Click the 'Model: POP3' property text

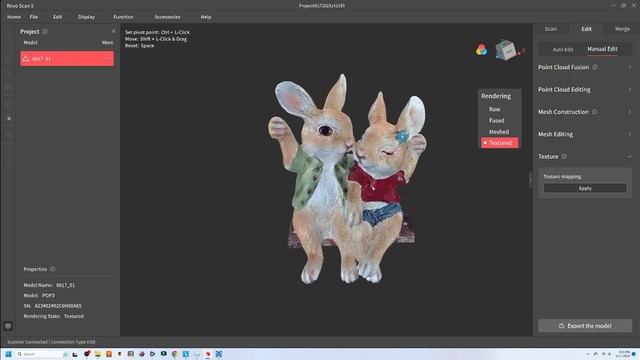click(x=39, y=295)
